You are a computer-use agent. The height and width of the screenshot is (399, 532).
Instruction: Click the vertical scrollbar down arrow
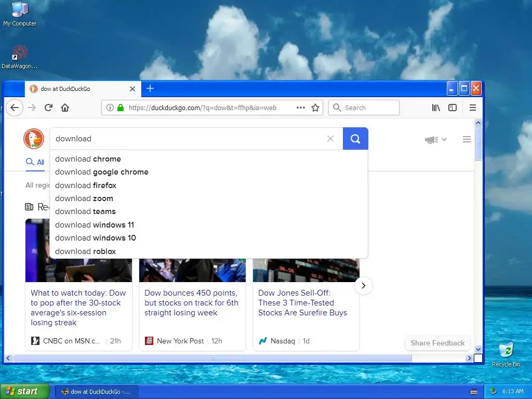pos(478,349)
